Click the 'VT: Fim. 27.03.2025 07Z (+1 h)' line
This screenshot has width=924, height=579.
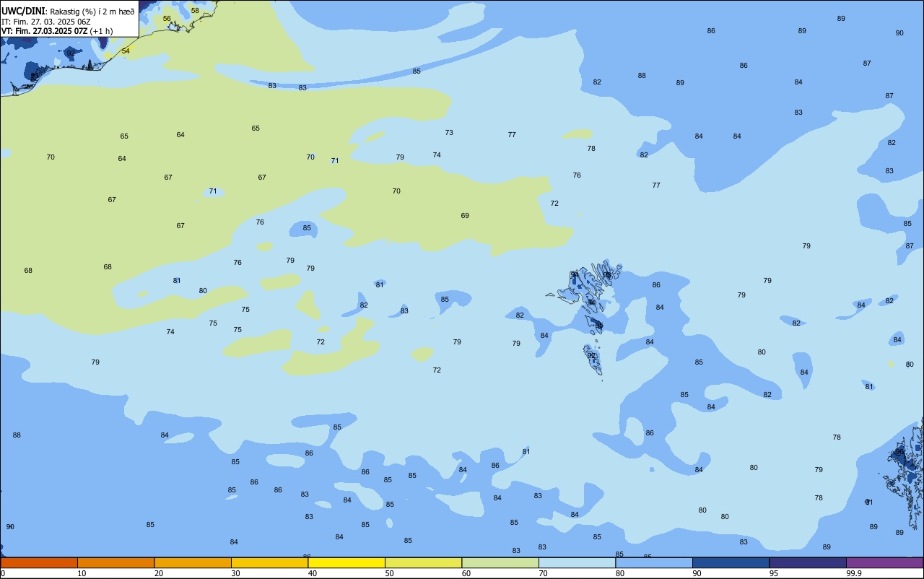(57, 31)
